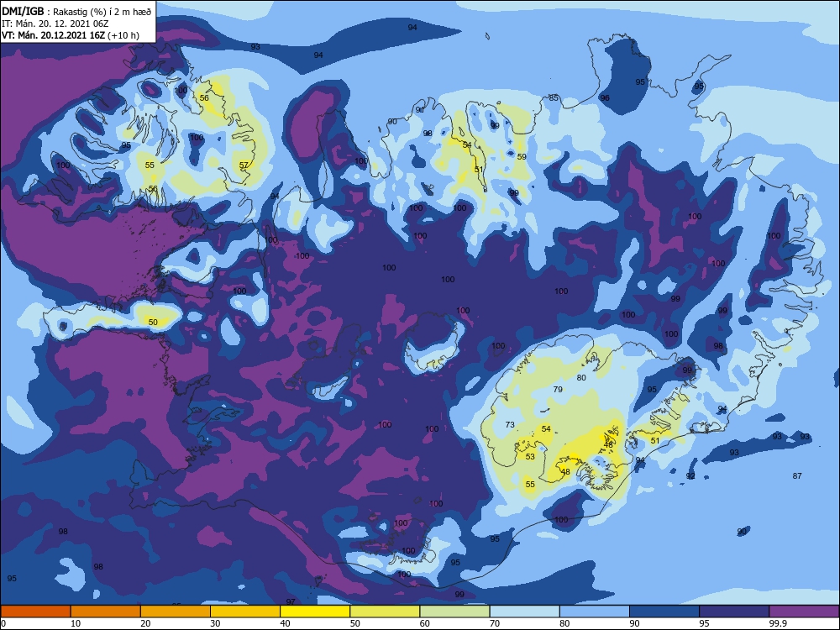Click the '30' legend tick label
Screen dimensions: 840x630
click(x=215, y=623)
